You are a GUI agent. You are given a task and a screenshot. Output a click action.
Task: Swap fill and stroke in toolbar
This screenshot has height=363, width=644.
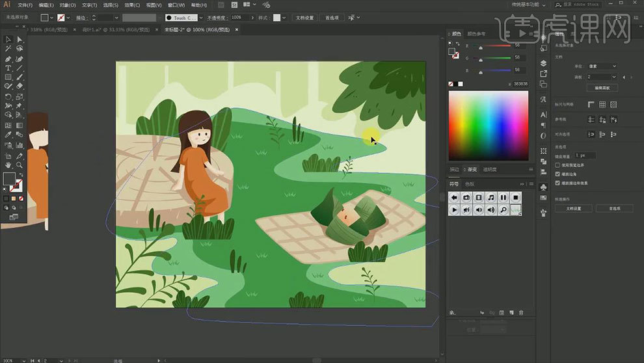(21, 176)
